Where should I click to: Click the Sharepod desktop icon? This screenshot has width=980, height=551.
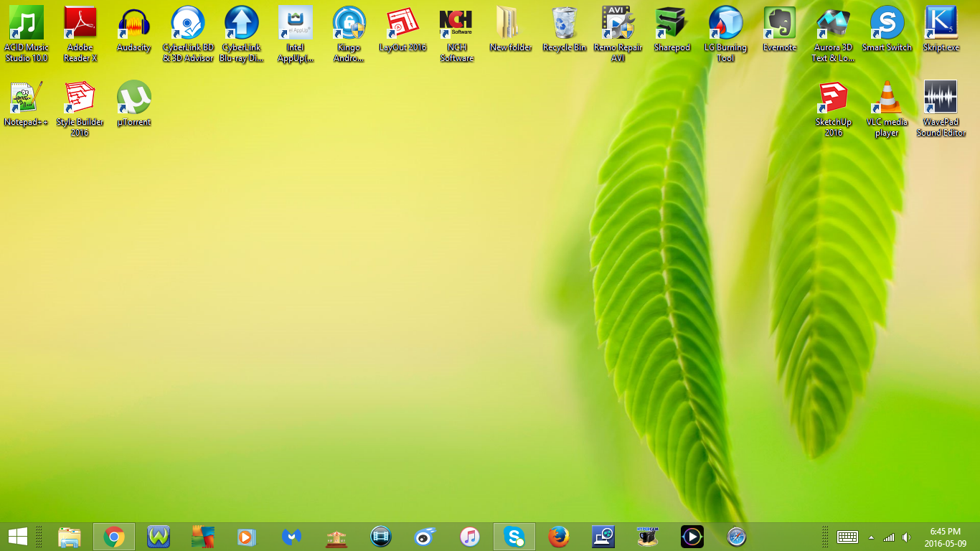tap(672, 30)
